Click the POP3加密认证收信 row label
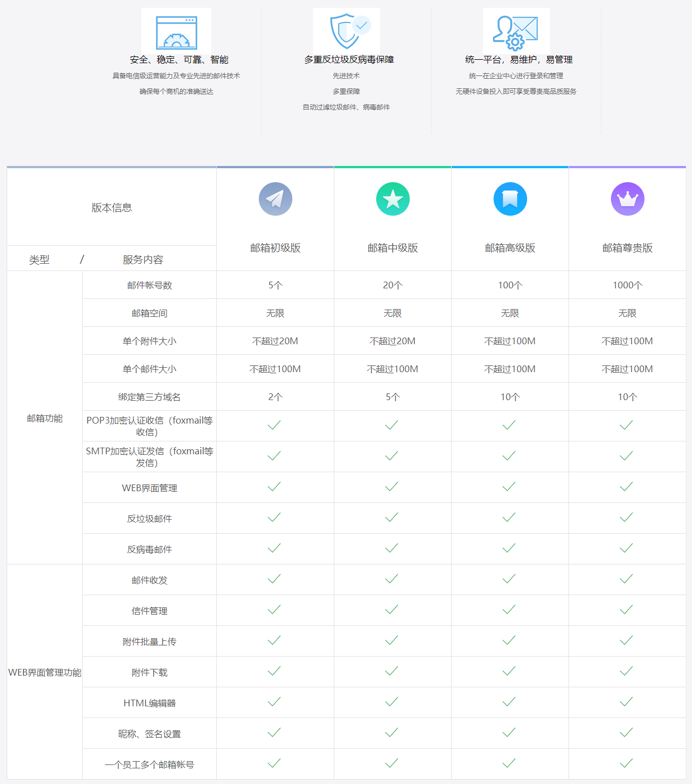Image resolution: width=692 pixels, height=784 pixels. pos(149,426)
